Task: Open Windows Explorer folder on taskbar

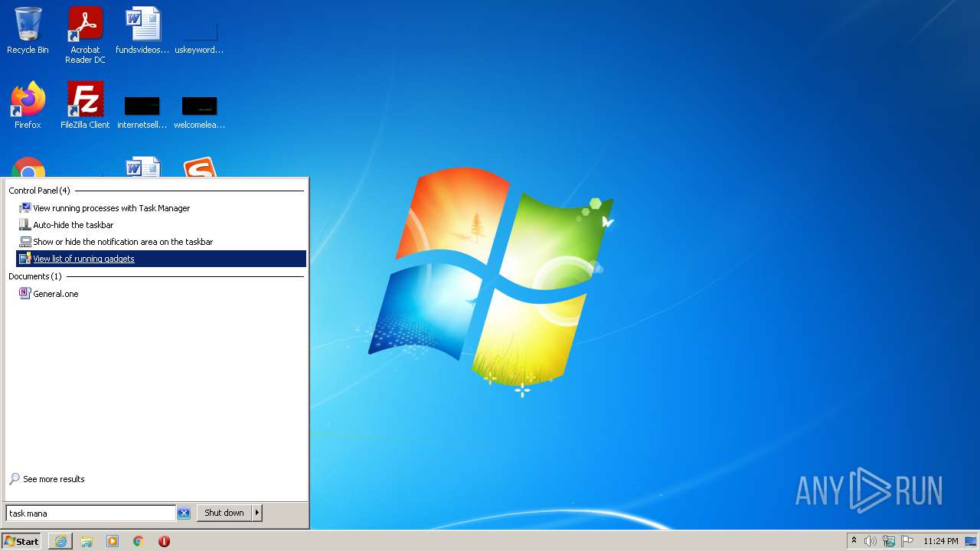Action: [87, 541]
